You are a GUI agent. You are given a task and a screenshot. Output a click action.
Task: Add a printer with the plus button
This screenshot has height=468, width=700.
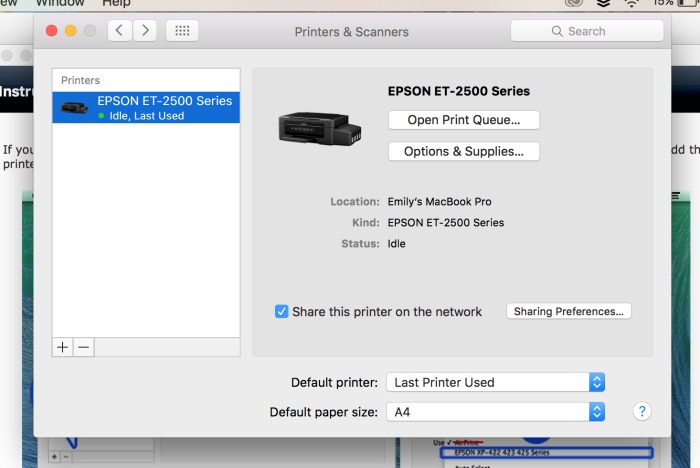tap(62, 347)
